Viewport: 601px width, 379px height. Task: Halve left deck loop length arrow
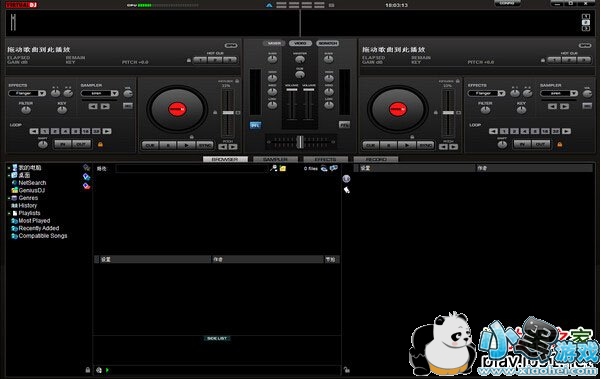(x=34, y=131)
